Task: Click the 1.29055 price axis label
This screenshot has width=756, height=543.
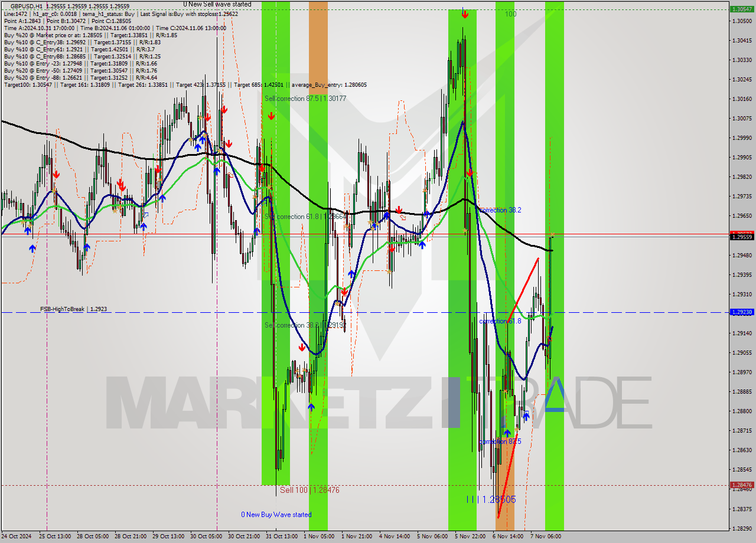Action: pyautogui.click(x=741, y=352)
